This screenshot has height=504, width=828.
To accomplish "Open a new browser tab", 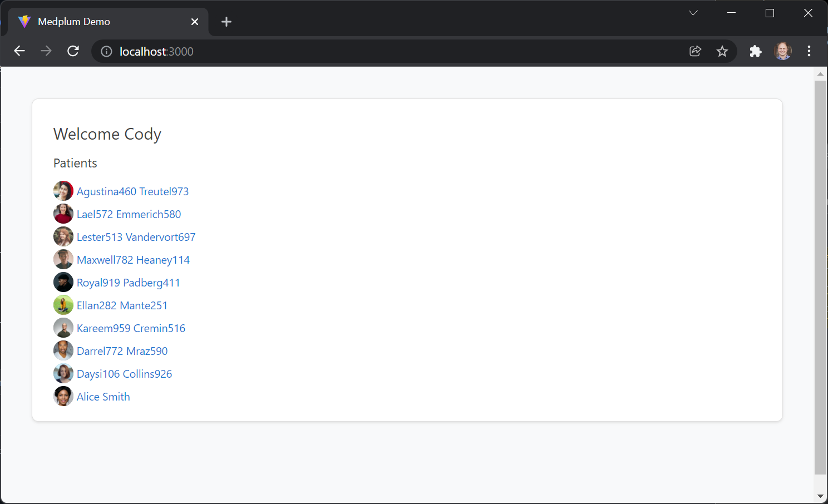I will [226, 21].
